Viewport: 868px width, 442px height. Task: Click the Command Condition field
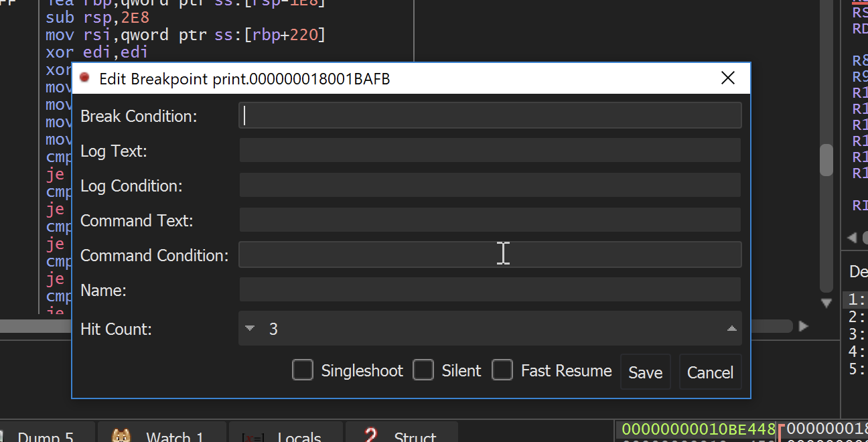point(490,254)
